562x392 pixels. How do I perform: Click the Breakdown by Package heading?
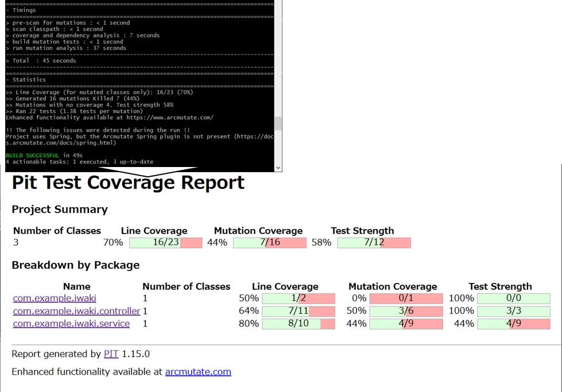76,265
